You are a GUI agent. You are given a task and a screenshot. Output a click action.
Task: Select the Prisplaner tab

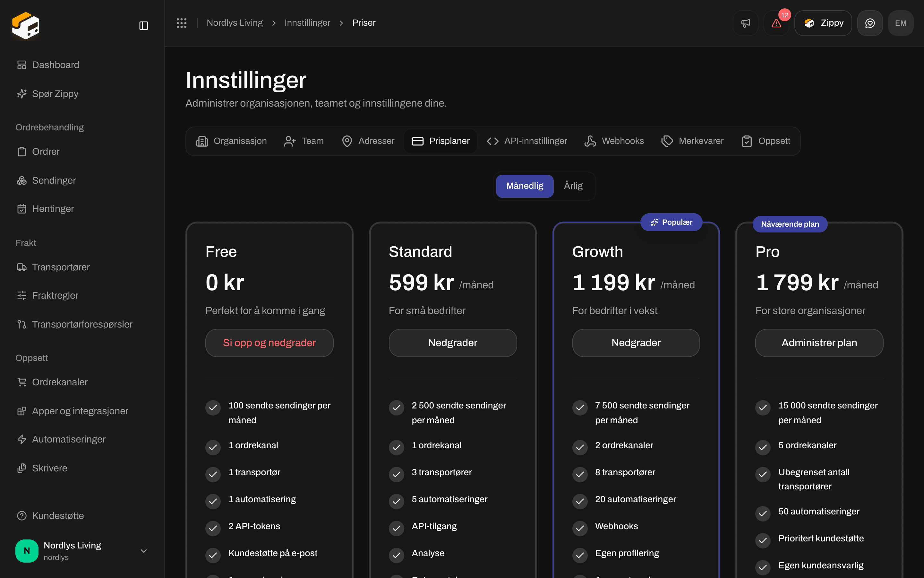tap(441, 141)
